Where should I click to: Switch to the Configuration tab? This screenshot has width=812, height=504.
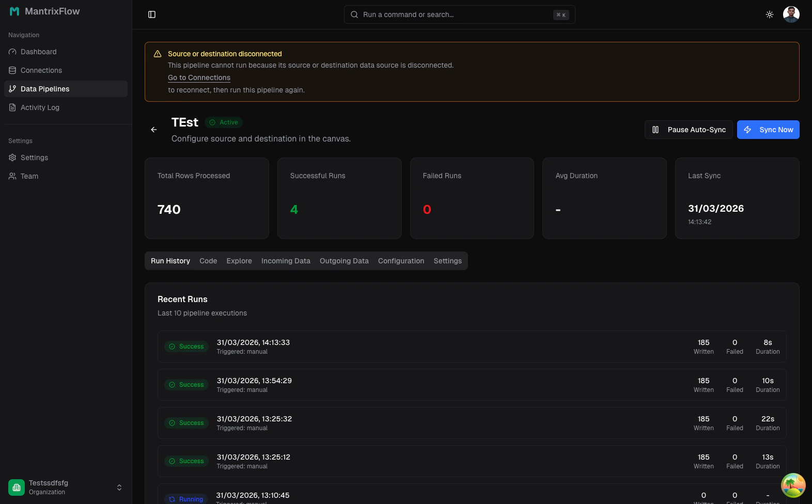401,261
